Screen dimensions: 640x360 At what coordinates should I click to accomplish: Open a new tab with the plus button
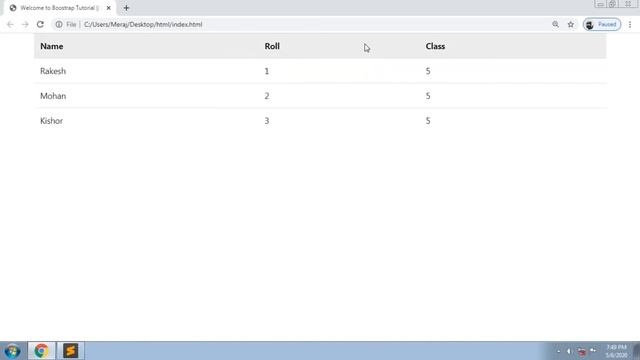[126, 8]
